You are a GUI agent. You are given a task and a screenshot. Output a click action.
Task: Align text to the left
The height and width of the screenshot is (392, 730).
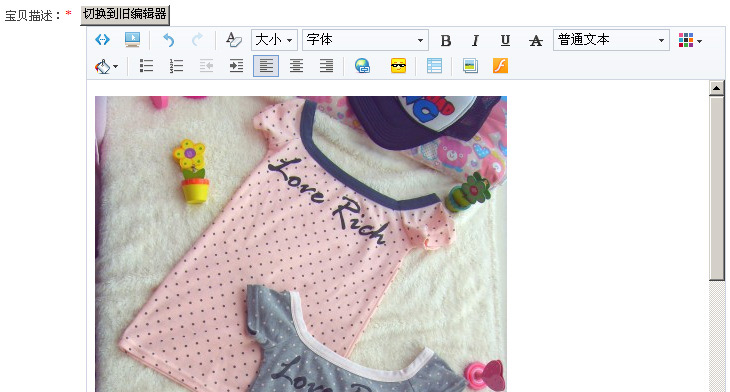click(266, 66)
